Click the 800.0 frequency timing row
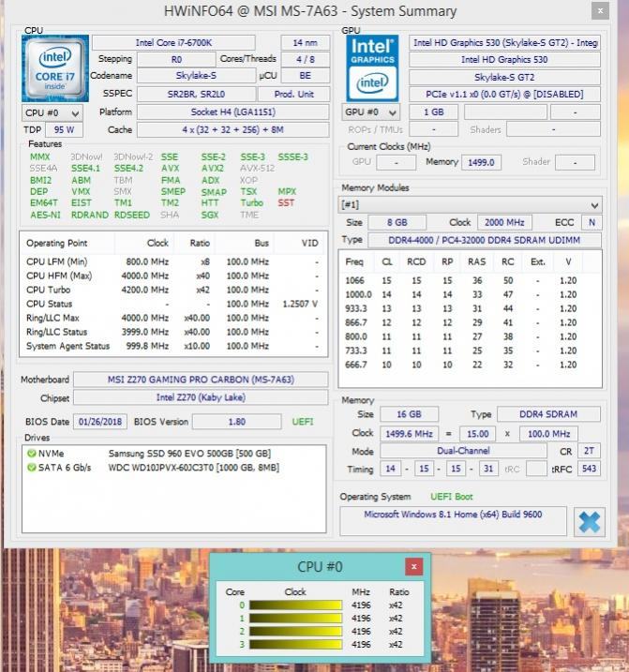This screenshot has width=629, height=672. (470, 336)
